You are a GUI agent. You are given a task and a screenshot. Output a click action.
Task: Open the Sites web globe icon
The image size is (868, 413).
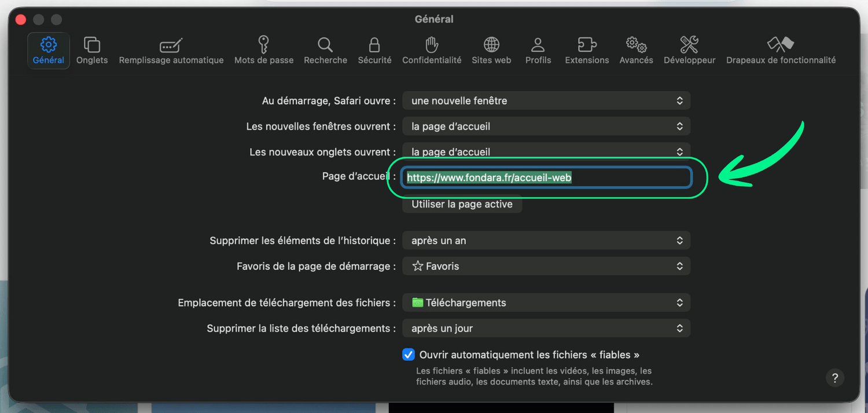491,45
